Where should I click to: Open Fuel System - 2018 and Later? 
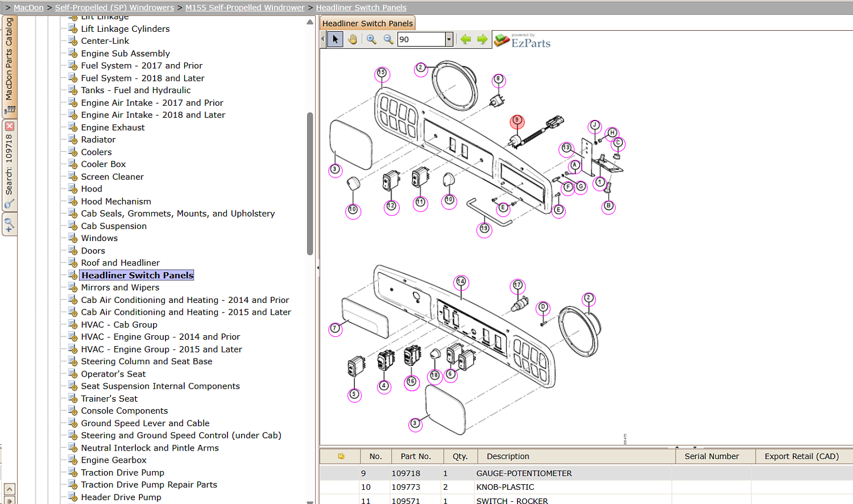click(x=143, y=78)
